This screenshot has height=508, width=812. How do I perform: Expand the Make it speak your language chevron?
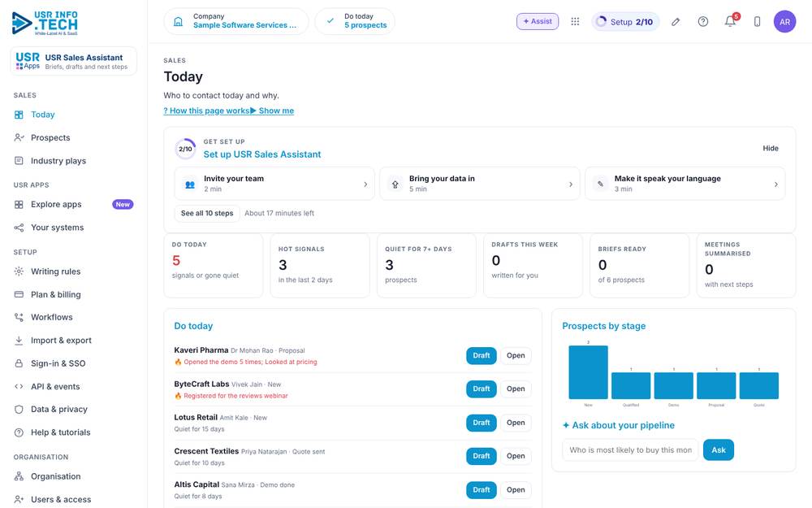pyautogui.click(x=775, y=184)
